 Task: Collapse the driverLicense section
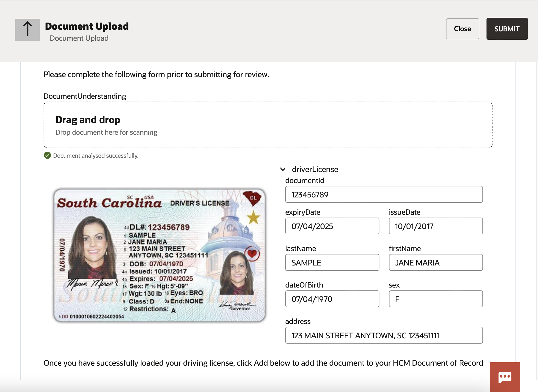tap(283, 170)
